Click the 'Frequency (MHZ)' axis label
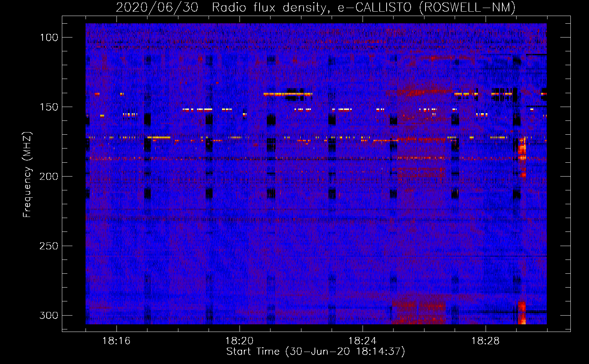This screenshot has height=364, width=589. (27, 175)
